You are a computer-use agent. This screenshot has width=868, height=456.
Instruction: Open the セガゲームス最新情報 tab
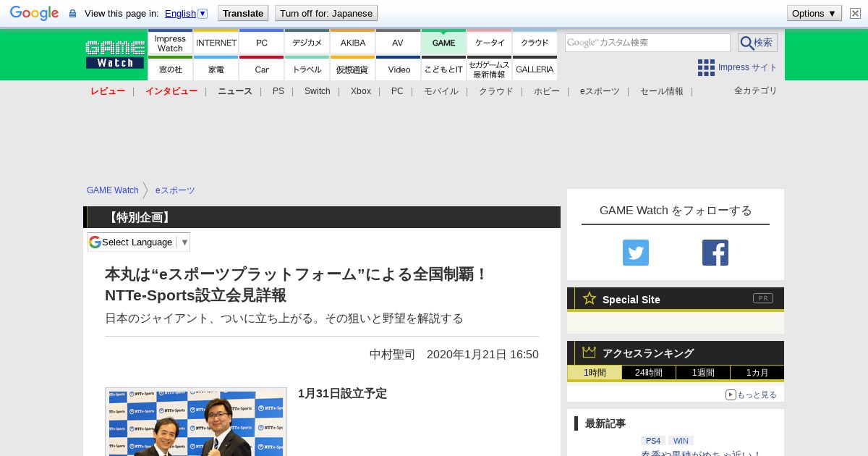pos(490,68)
